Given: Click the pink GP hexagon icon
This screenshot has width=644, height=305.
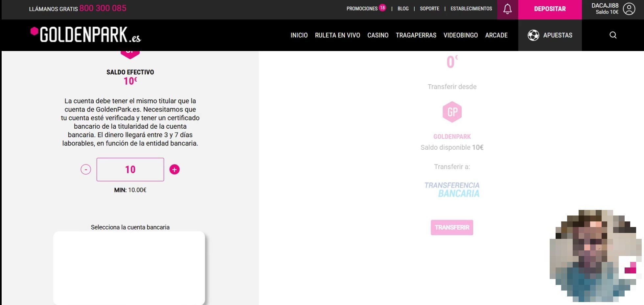Looking at the screenshot, I should point(452,112).
